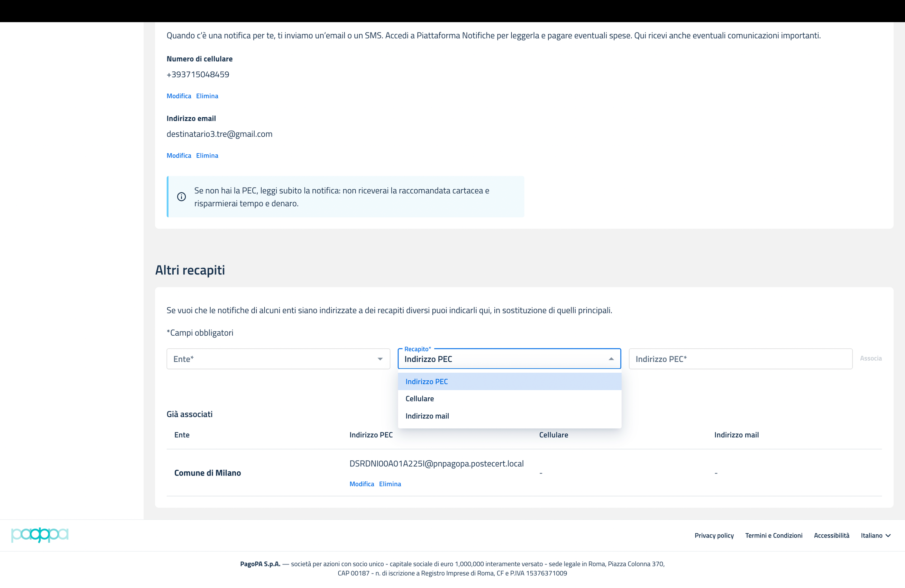
Task: Delete Comune di Milano PEC address
Action: 390,484
